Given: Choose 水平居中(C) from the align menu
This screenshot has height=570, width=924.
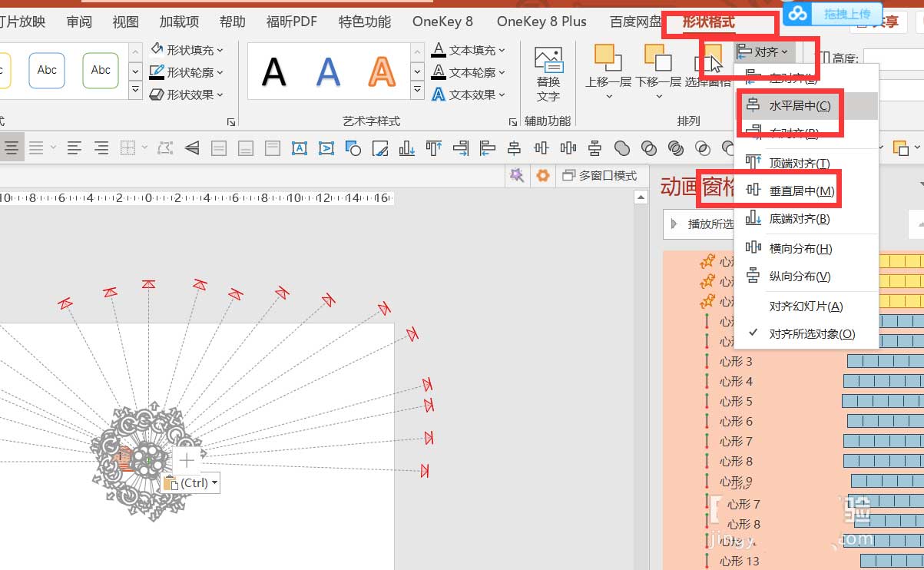Looking at the screenshot, I should pyautogui.click(x=800, y=106).
